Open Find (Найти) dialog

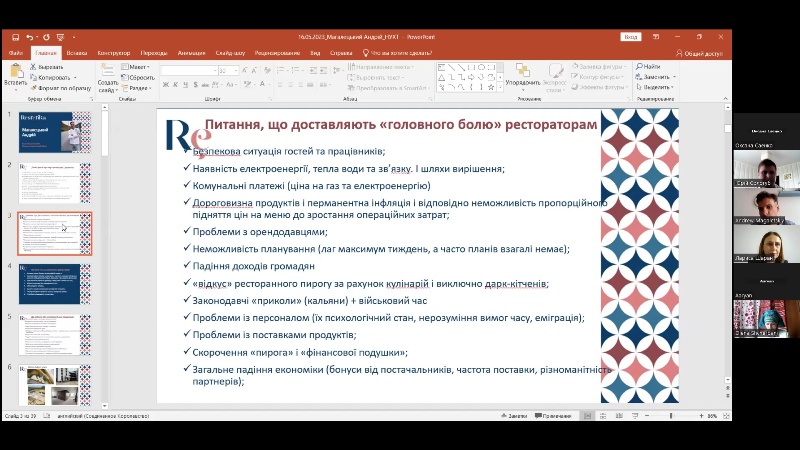[x=648, y=66]
